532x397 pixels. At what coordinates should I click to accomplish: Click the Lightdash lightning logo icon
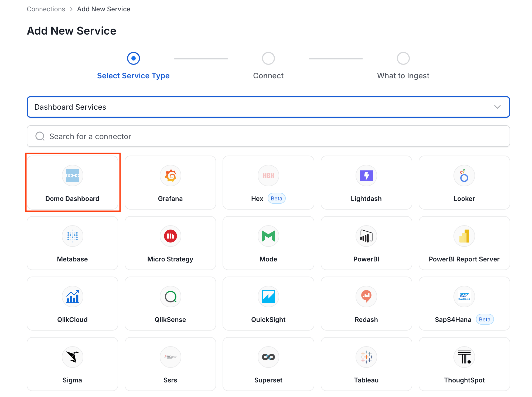[366, 176]
